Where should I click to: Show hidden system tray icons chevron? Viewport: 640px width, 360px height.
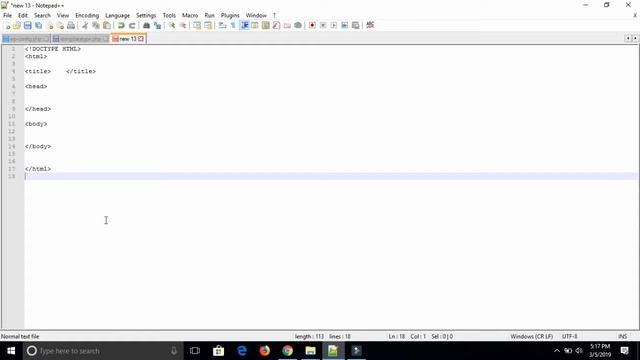(557, 351)
